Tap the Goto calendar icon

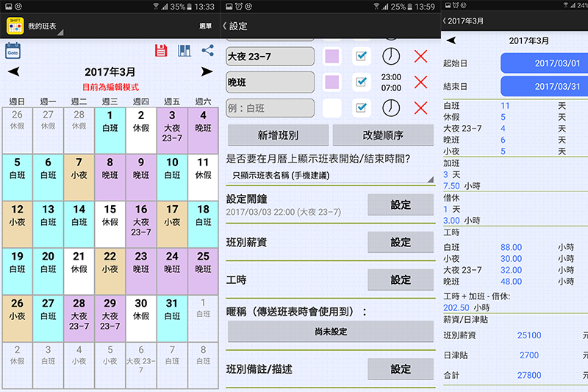click(12, 51)
